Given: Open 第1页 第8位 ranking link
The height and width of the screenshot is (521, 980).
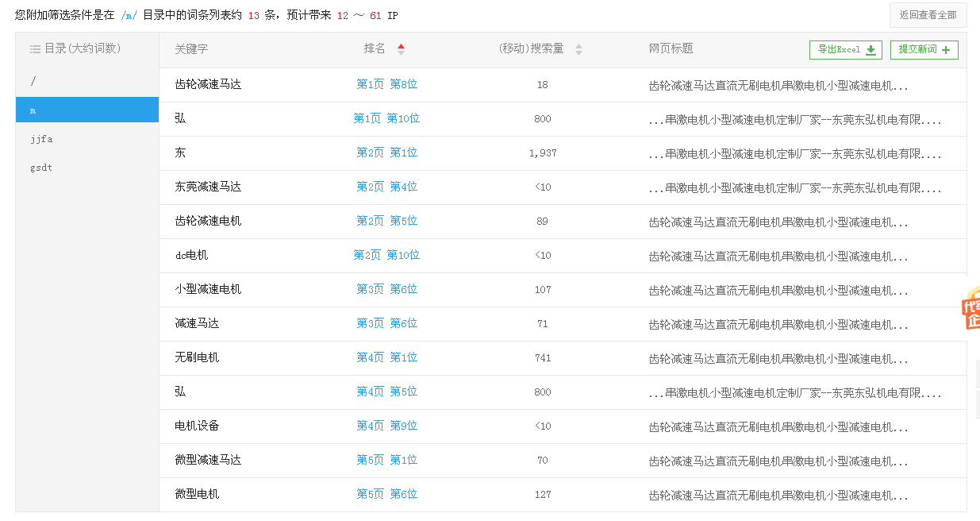Looking at the screenshot, I should tap(386, 84).
